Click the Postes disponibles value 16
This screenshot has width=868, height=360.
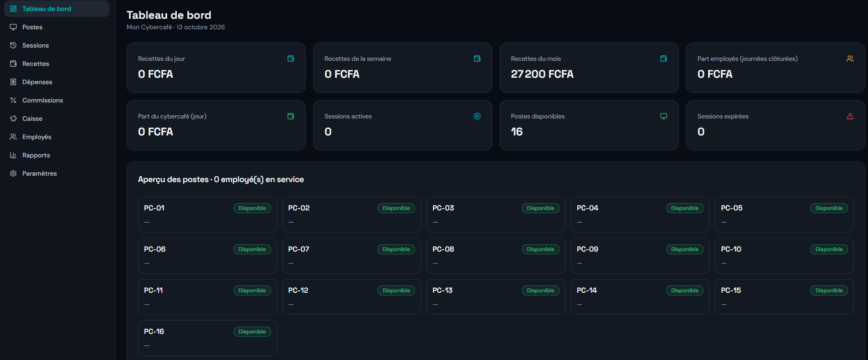(517, 132)
